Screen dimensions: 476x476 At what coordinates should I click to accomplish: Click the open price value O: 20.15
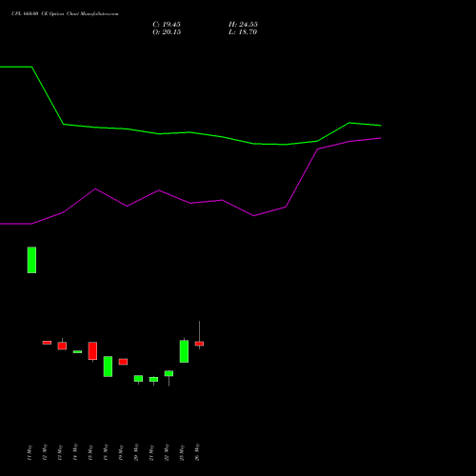[x=167, y=32]
